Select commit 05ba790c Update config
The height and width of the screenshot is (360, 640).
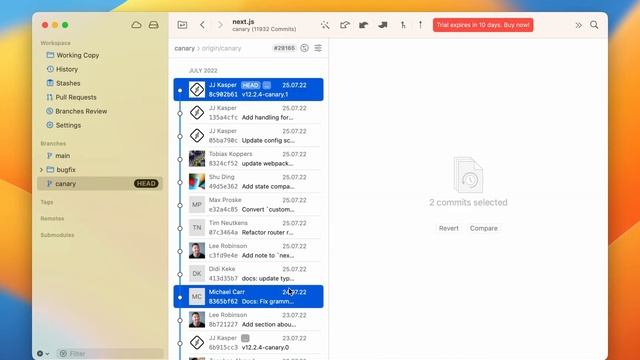click(x=249, y=136)
